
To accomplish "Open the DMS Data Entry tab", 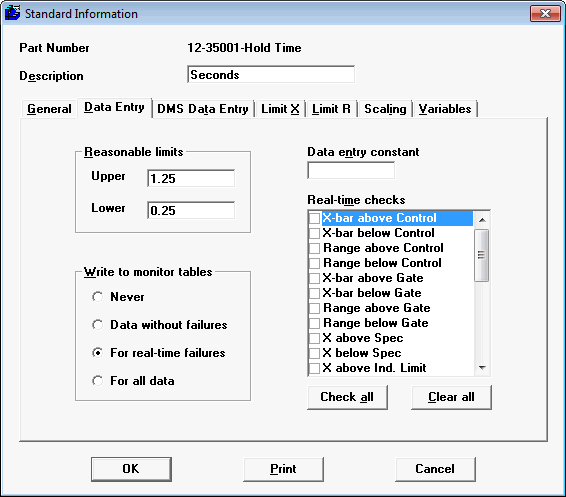I will 203,109.
